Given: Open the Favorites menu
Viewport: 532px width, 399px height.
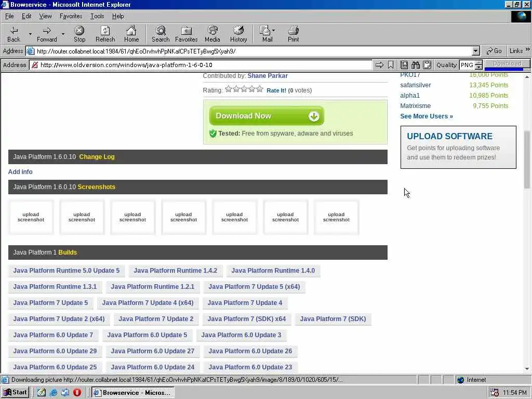Looking at the screenshot, I should 71,16.
